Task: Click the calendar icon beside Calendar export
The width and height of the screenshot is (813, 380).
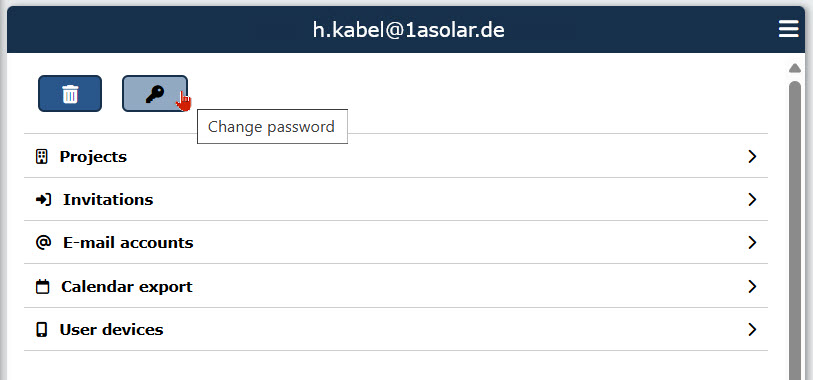Action: pos(43,287)
